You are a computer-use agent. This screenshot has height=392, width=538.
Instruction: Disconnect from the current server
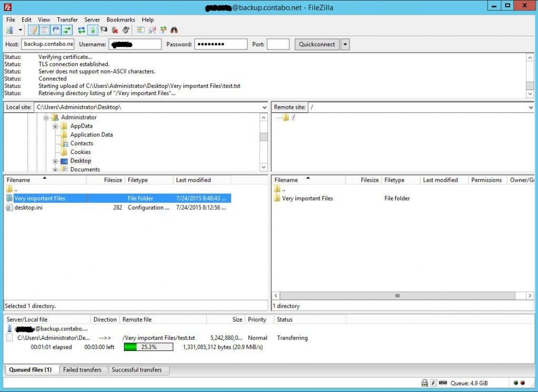tap(115, 30)
